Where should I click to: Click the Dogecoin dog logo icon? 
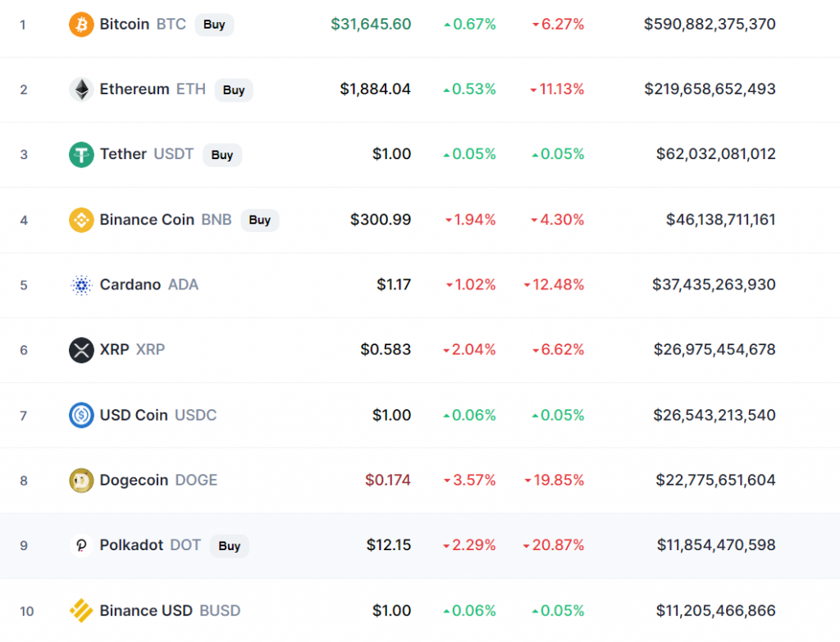click(x=81, y=480)
